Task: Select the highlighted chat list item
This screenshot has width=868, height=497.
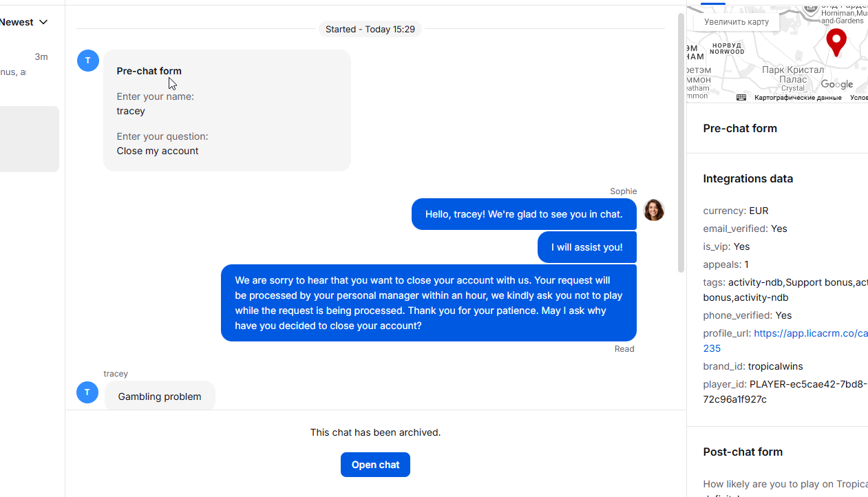Action: click(x=29, y=139)
